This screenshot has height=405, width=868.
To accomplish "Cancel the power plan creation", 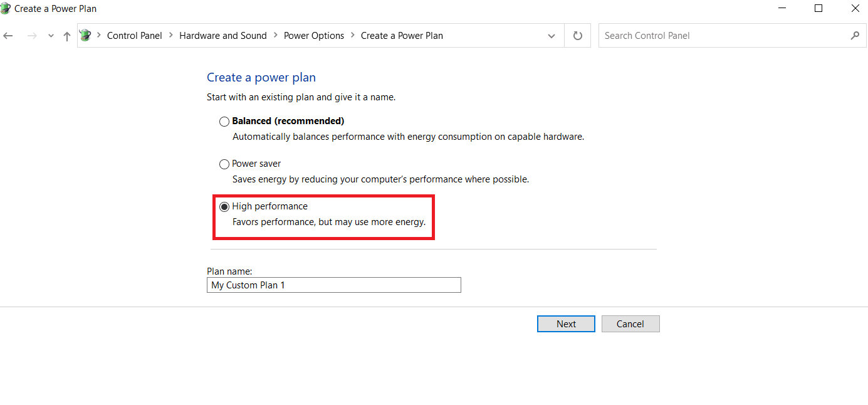I will (630, 323).
